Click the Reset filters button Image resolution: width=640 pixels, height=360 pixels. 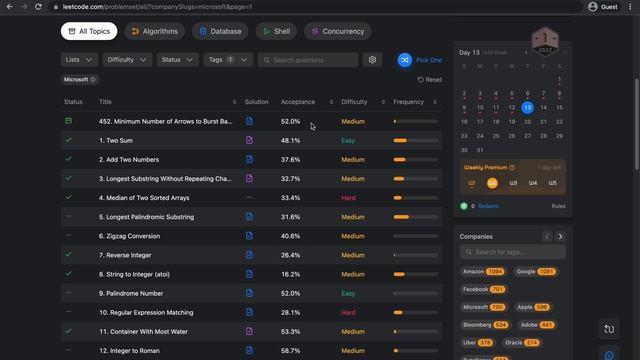[429, 80]
